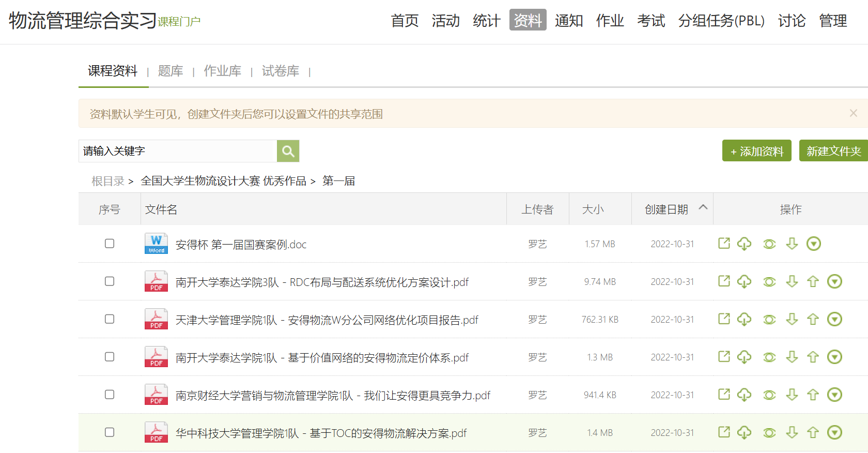The width and height of the screenshot is (868, 453).
Task: Open 活动 in top navigation
Action: coord(446,21)
